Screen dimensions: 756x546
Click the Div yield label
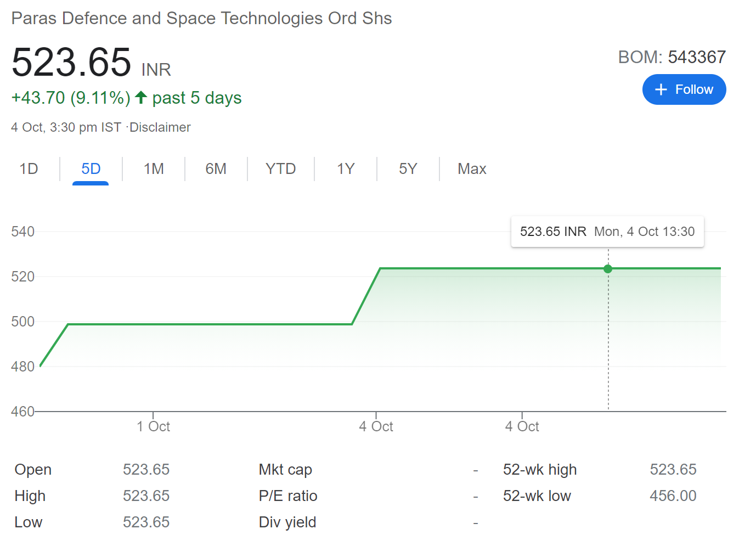pos(287,522)
